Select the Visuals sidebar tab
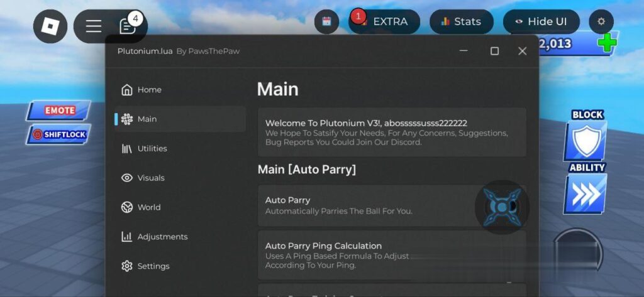 [x=151, y=178]
